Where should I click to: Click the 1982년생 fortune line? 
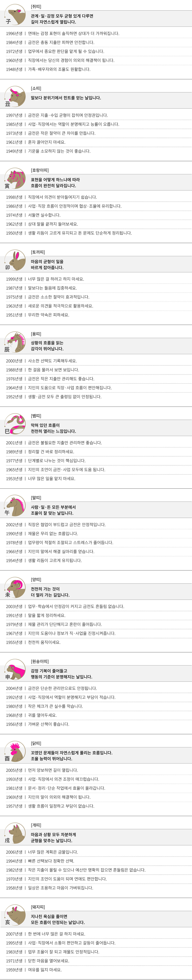[x=75, y=870]
